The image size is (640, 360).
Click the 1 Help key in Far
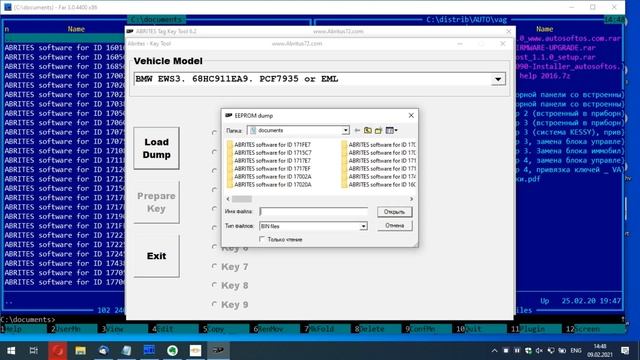(11, 329)
